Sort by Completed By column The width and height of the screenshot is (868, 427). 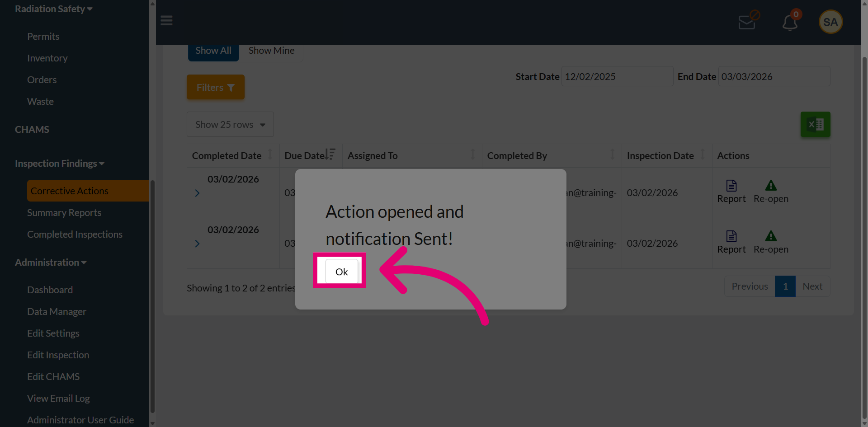(x=552, y=155)
